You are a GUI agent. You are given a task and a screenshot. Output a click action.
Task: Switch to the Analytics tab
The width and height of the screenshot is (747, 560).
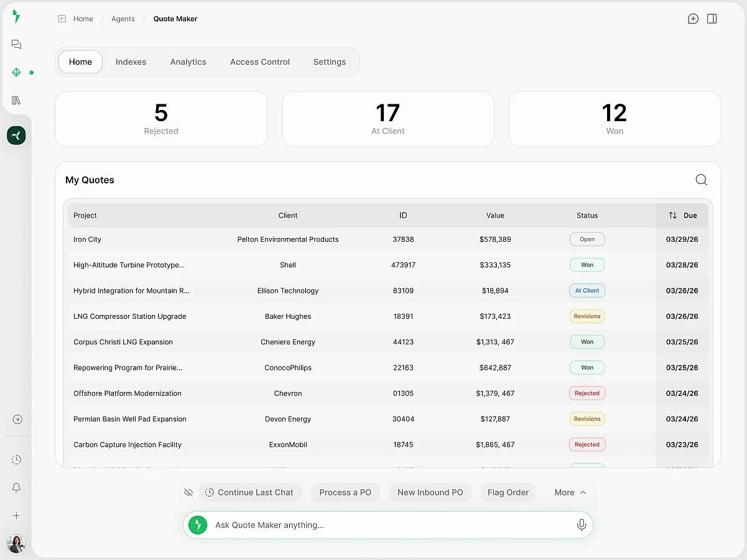[x=188, y=62]
